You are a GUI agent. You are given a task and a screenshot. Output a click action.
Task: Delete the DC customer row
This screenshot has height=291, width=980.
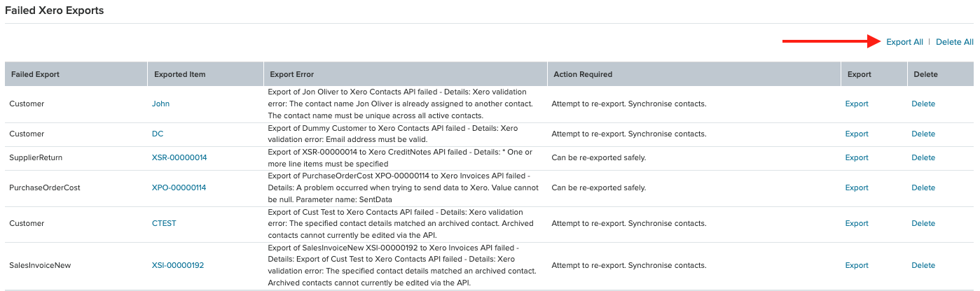click(x=923, y=134)
